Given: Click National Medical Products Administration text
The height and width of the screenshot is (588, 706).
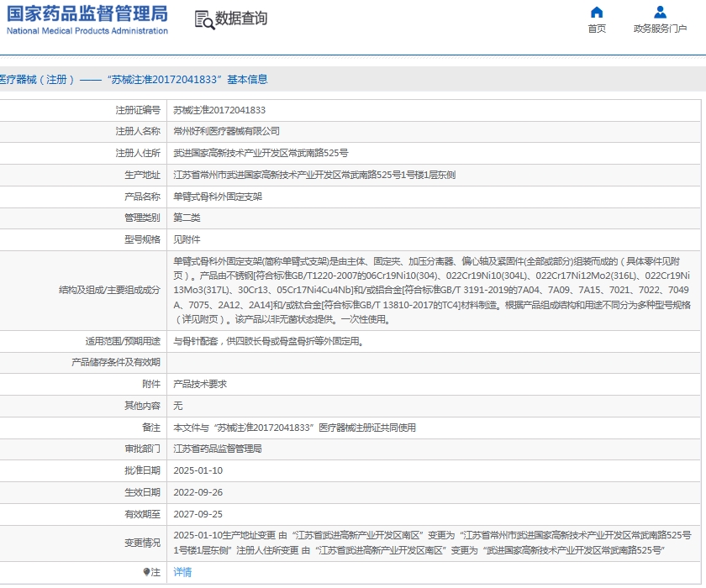Looking at the screenshot, I should [87, 30].
